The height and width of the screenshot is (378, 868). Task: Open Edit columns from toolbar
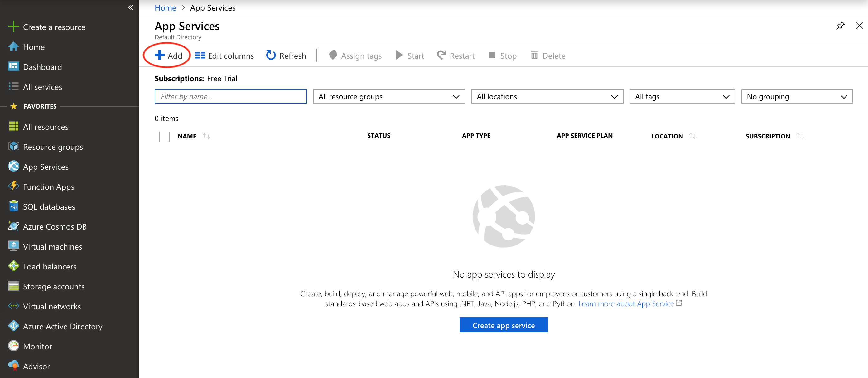click(224, 56)
